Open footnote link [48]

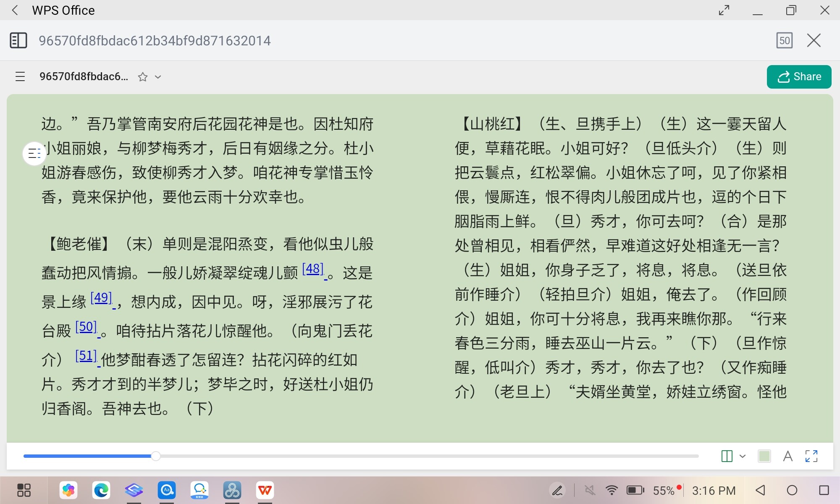[313, 269]
